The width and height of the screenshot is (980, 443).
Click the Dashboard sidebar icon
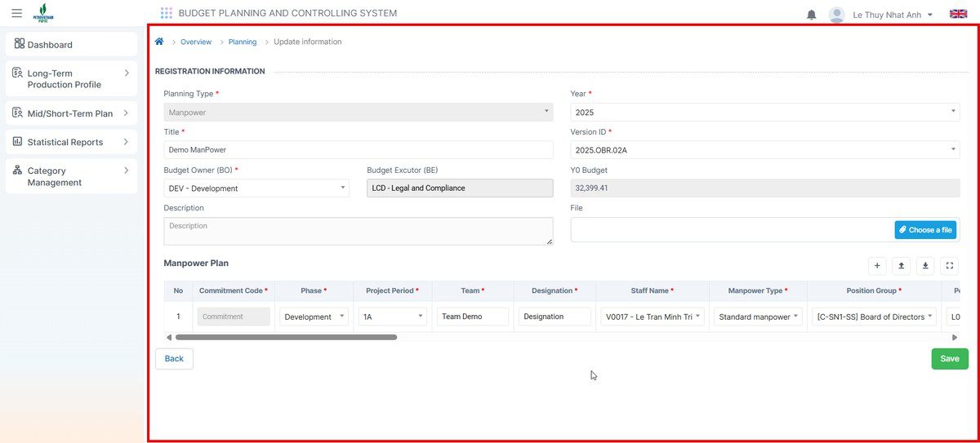click(20, 44)
